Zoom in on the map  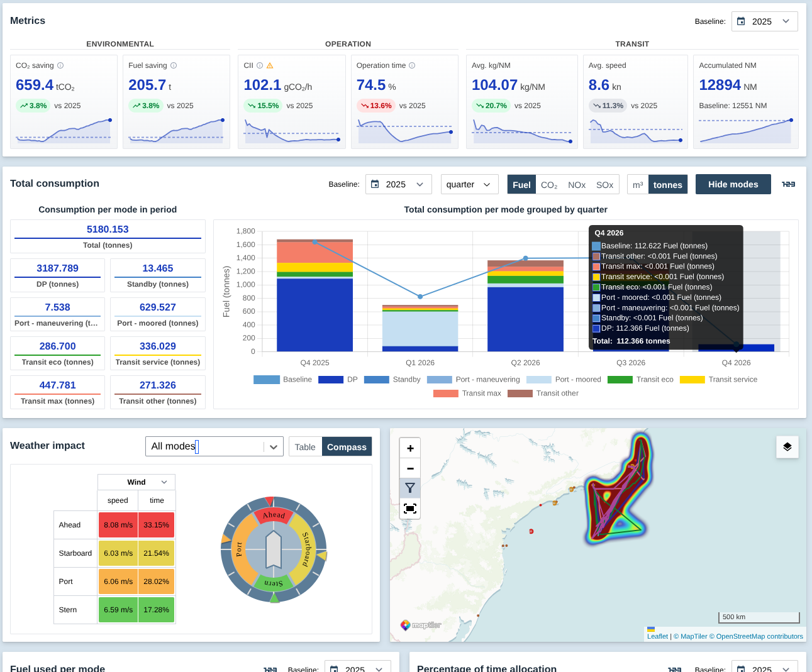tap(410, 448)
